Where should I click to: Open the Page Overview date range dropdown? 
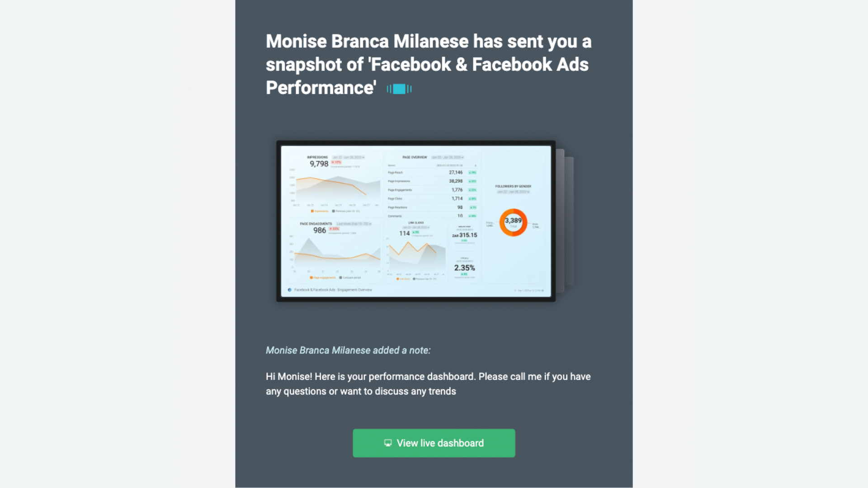point(448,158)
